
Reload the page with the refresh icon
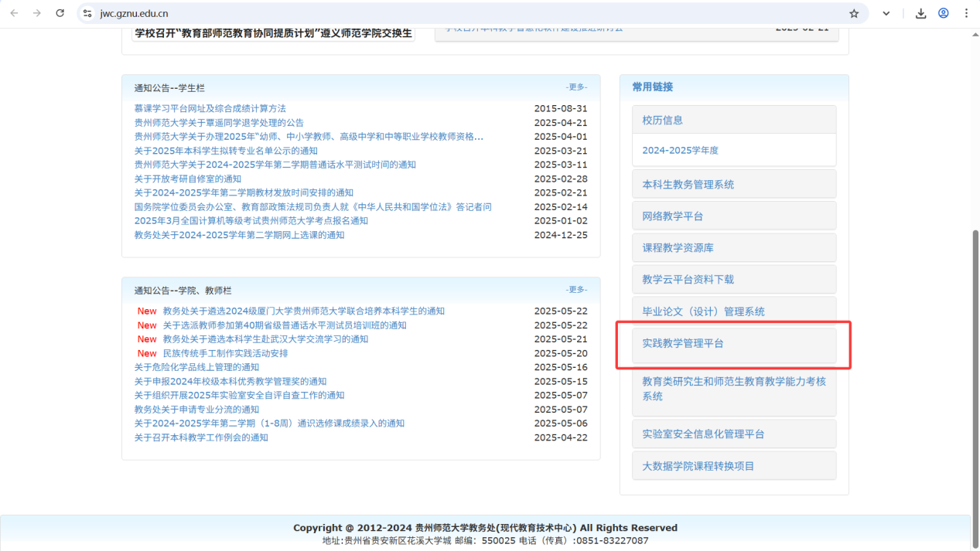[59, 13]
